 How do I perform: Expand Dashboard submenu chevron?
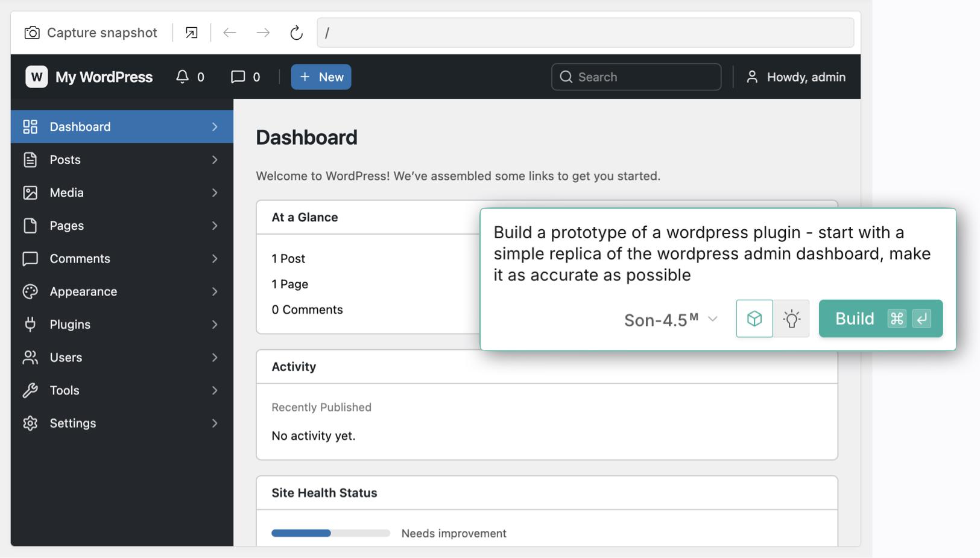[215, 127]
